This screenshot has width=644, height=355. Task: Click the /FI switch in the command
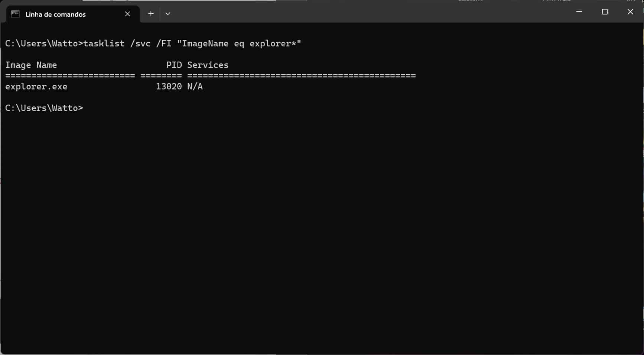tap(164, 43)
